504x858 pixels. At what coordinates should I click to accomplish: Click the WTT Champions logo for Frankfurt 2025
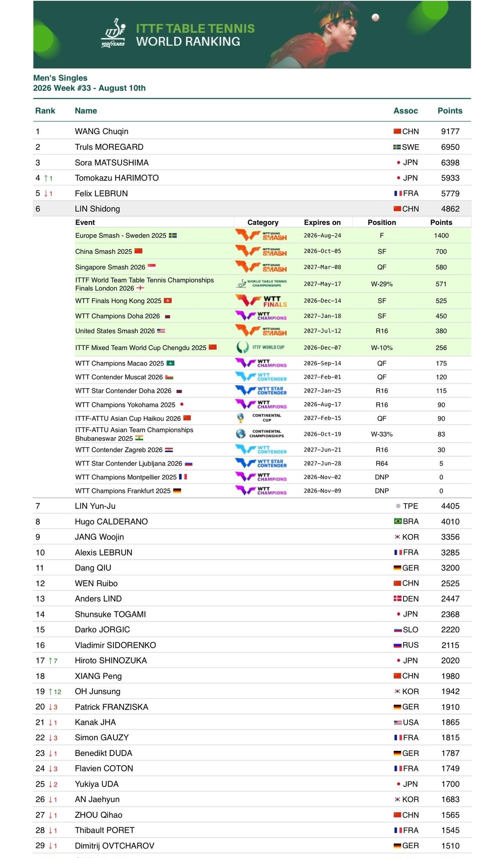click(261, 490)
